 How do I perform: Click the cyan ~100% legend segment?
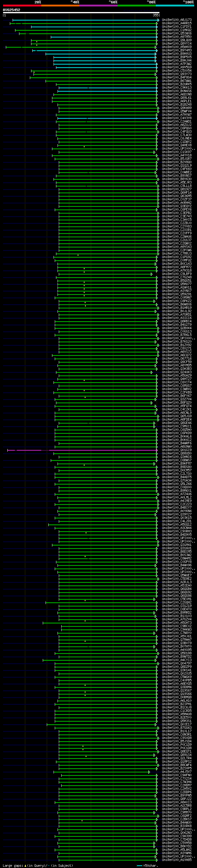click(x=175, y=6)
